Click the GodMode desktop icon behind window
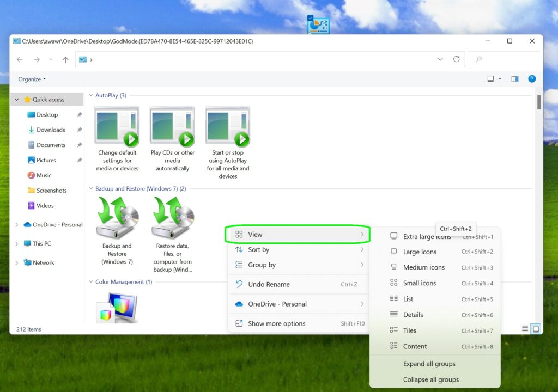This screenshot has height=392, width=558. click(318, 24)
